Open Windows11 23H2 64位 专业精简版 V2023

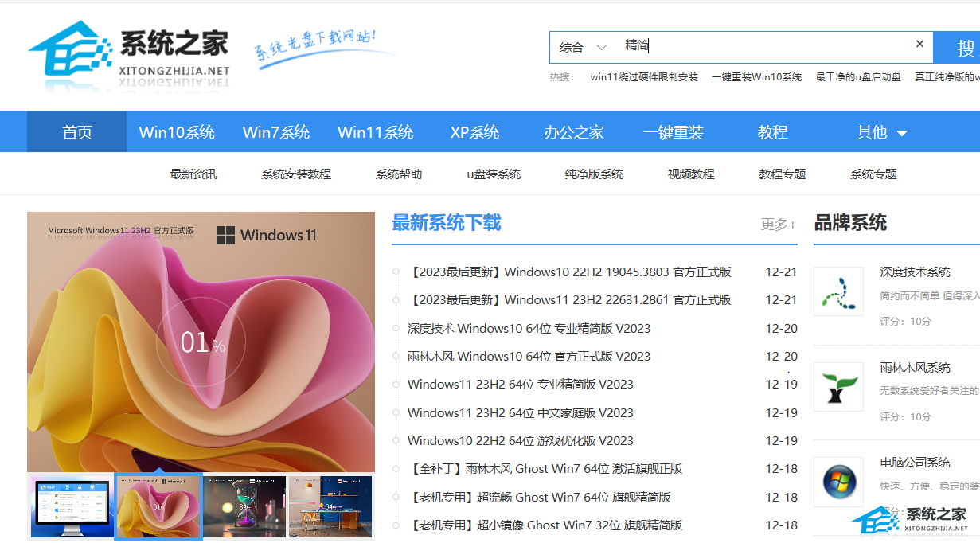(521, 385)
